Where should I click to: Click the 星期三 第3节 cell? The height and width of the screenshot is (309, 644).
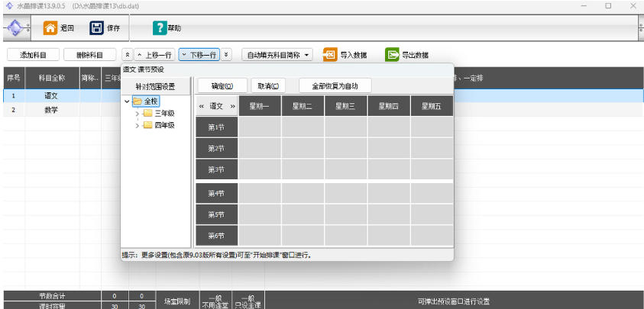346,169
